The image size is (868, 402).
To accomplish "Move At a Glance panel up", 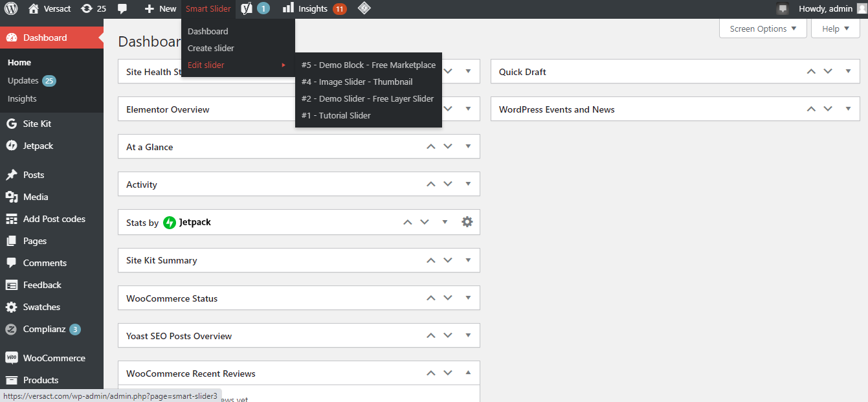I will point(431,146).
